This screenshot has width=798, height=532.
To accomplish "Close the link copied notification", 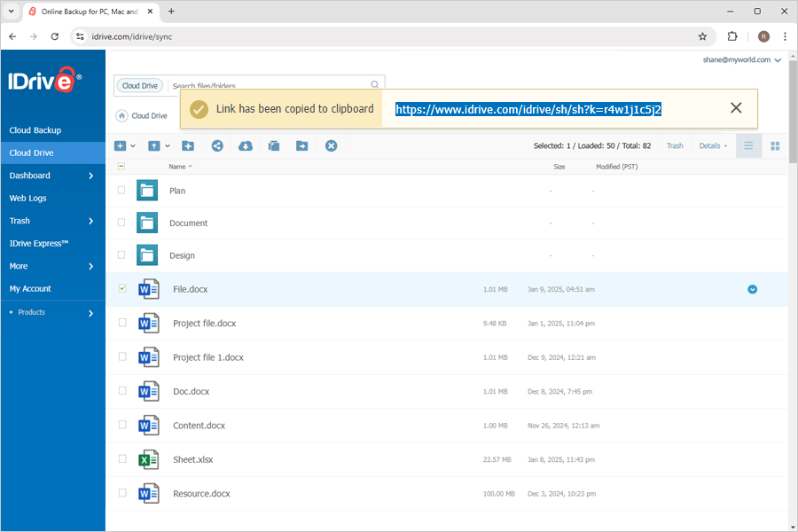I will (736, 108).
